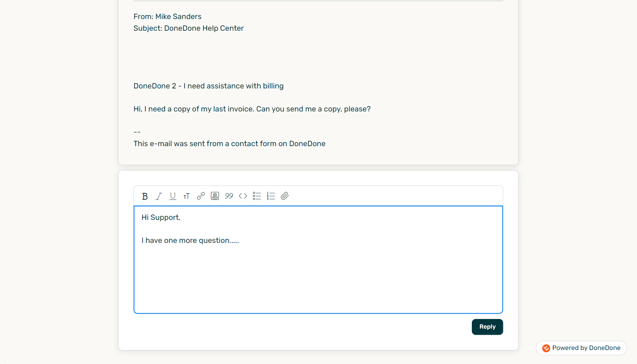Click the 'Hi Support,' line in the editor

pyautogui.click(x=161, y=217)
